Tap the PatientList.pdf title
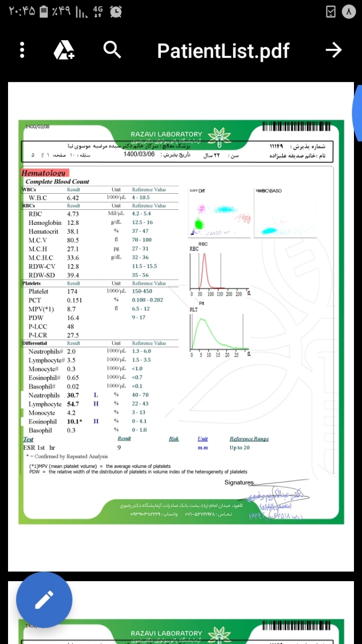Screen dimensions: 362x644 click(x=223, y=51)
